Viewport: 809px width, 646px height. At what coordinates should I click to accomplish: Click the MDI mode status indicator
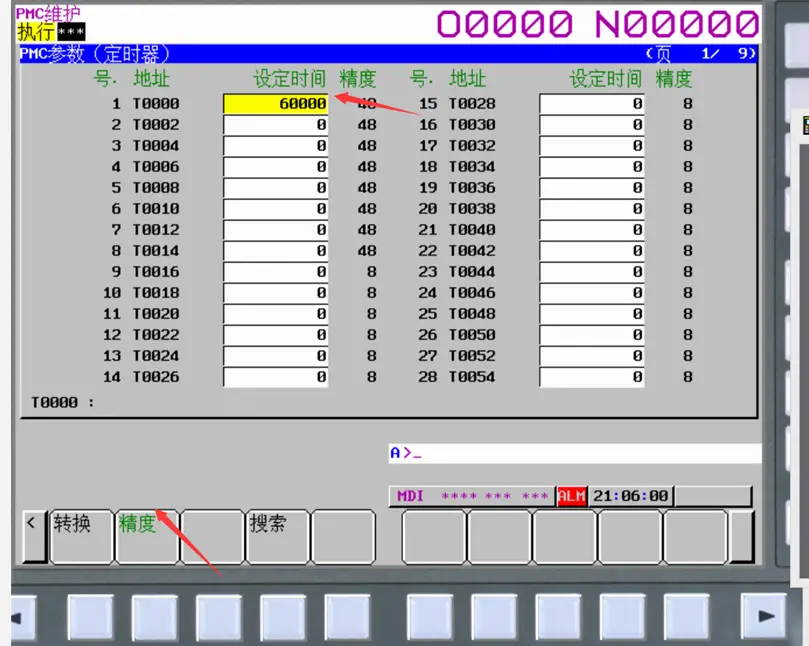[x=411, y=496]
